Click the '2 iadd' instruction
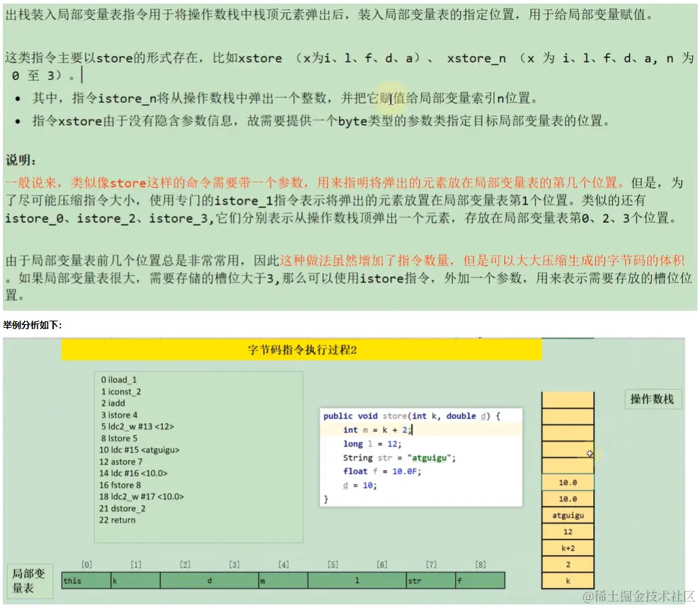Viewport: 700px width, 608px height. [x=113, y=403]
